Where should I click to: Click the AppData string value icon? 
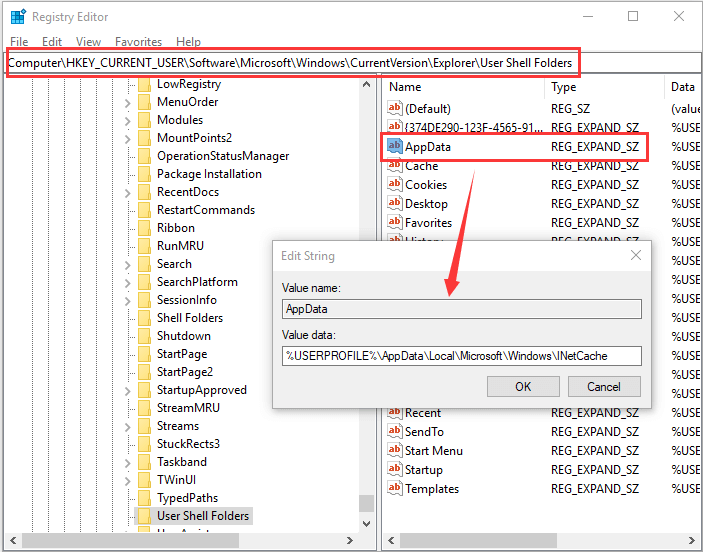pyautogui.click(x=395, y=146)
